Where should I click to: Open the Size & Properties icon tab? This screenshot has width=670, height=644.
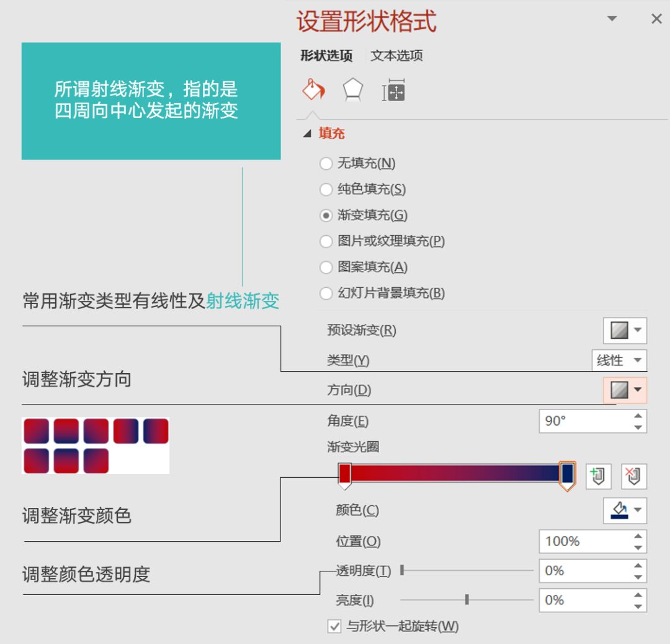[x=393, y=91]
